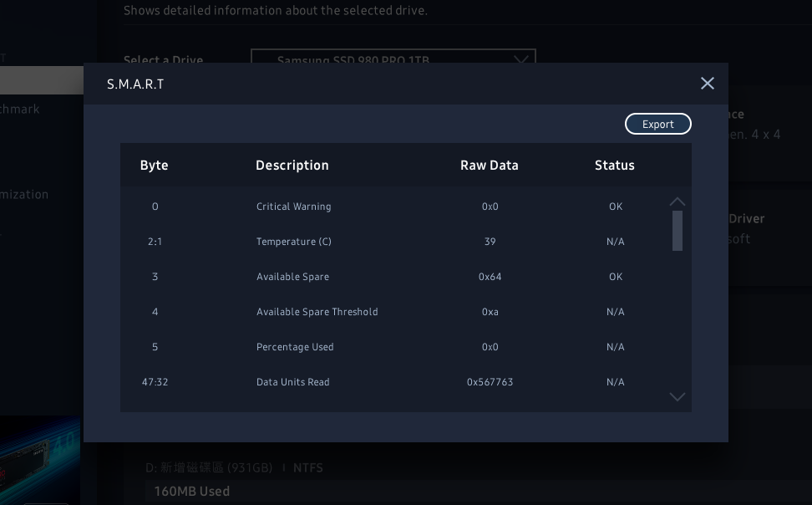Open the Optimization sidebar item
Viewport: 812px width, 505px height.
(x=25, y=194)
